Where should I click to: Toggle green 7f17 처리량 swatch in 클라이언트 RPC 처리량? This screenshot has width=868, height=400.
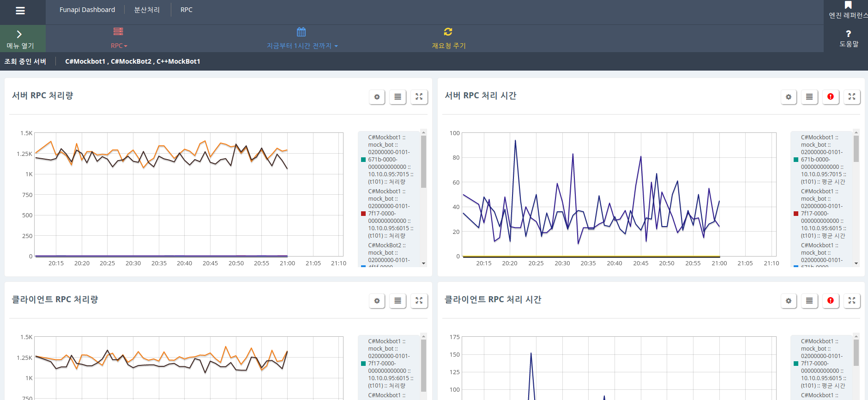(363, 364)
